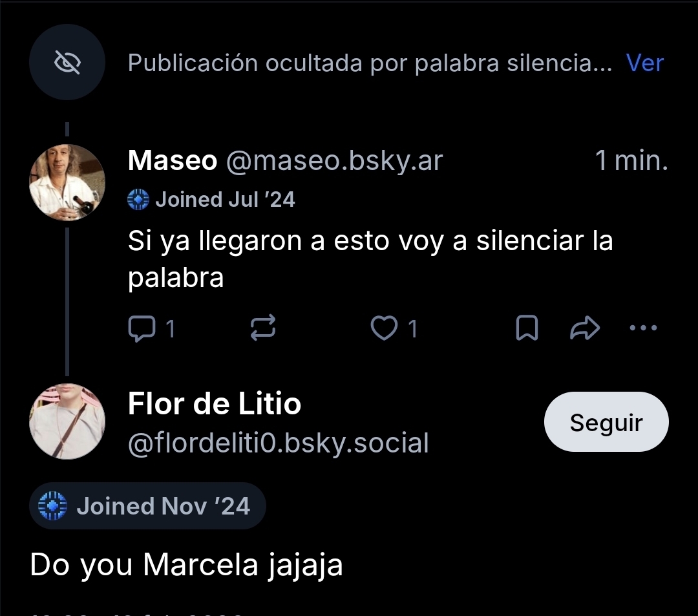Click the Joined Nov '24 badge icon
The image size is (698, 616).
[x=53, y=506]
